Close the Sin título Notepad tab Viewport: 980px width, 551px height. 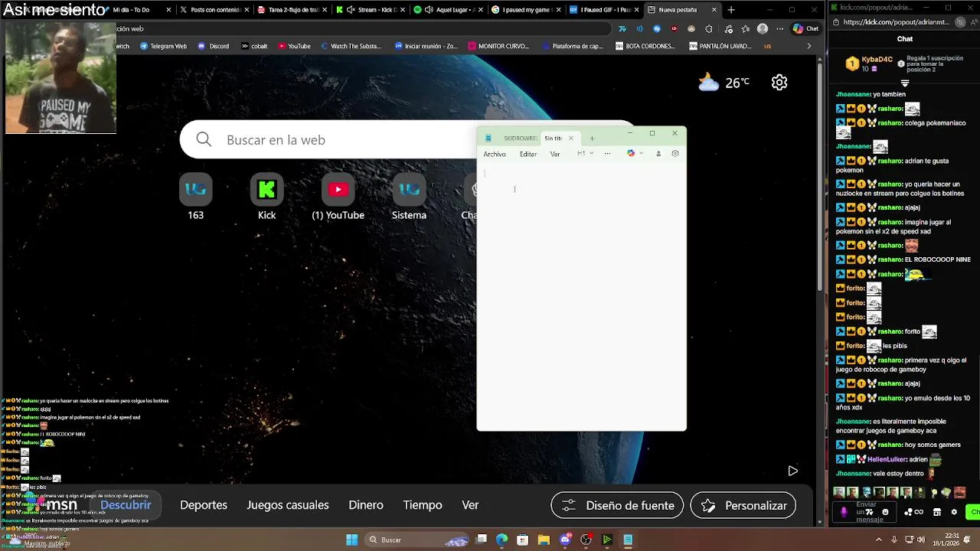pyautogui.click(x=570, y=138)
